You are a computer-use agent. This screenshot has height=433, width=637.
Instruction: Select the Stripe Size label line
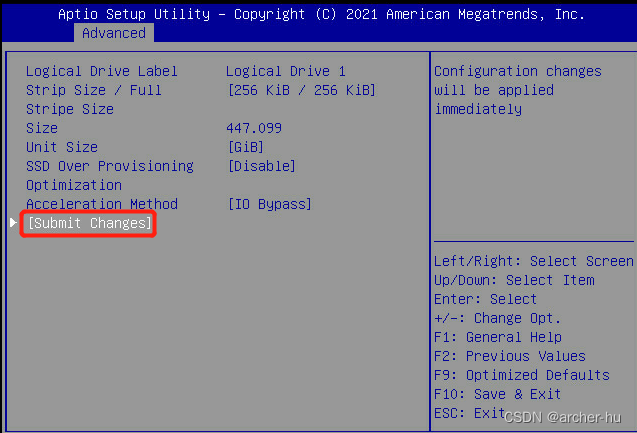pyautogui.click(x=70, y=109)
